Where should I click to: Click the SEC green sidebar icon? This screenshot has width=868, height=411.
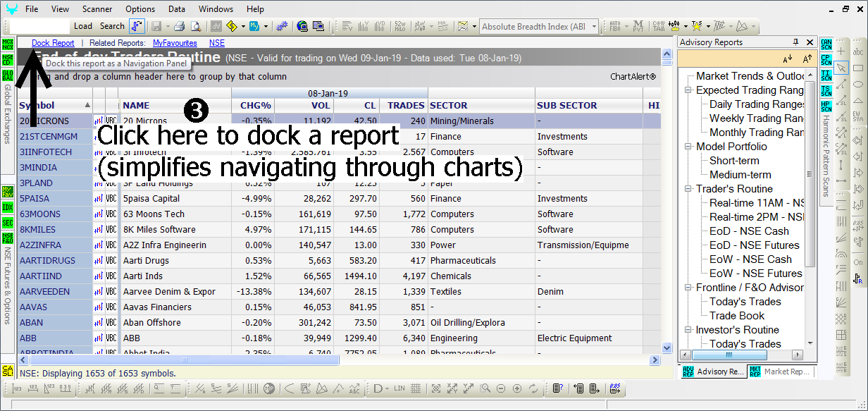click(x=8, y=223)
